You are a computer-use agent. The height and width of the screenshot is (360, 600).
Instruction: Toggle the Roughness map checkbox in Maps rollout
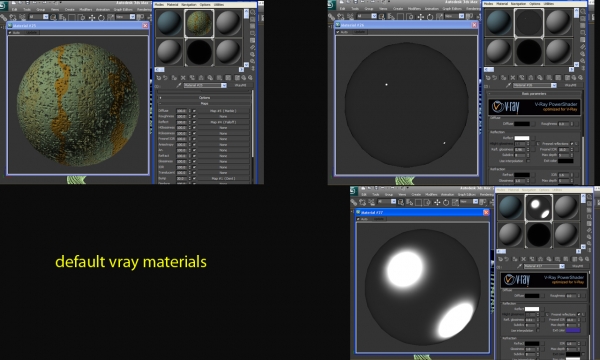click(x=194, y=116)
